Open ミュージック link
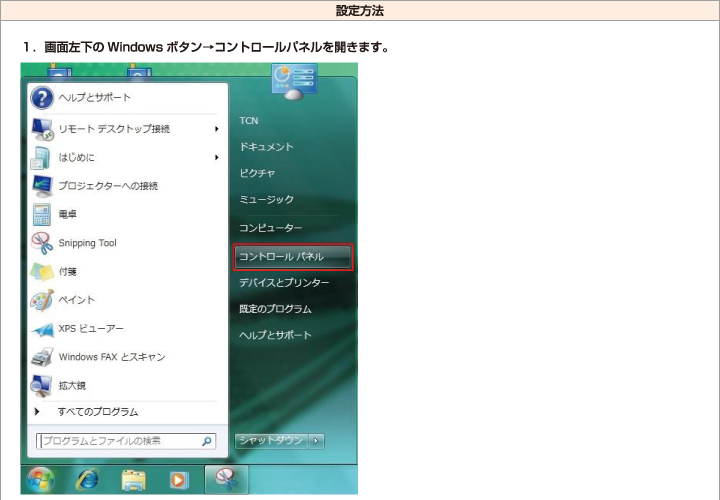 (x=266, y=199)
